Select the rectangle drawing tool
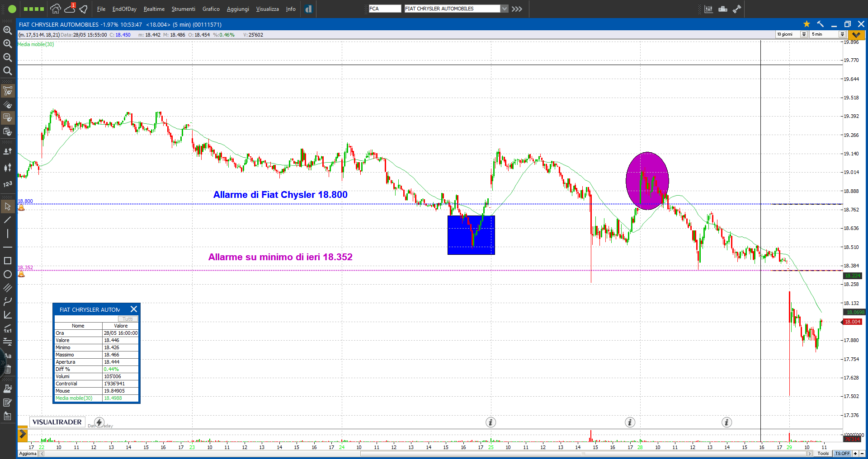Screen dimensions: 868x459 [8, 261]
